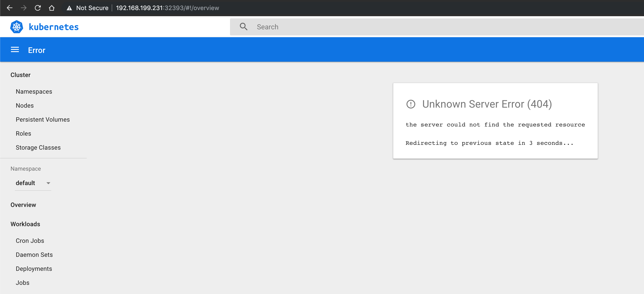Click the Cluster section heading
Screen dimensions: 644x294
[21, 75]
